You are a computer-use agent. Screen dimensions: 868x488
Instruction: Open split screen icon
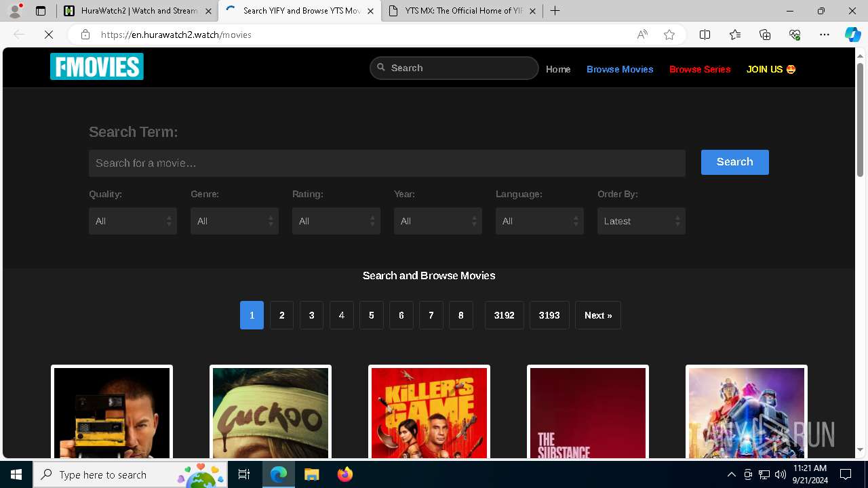705,35
